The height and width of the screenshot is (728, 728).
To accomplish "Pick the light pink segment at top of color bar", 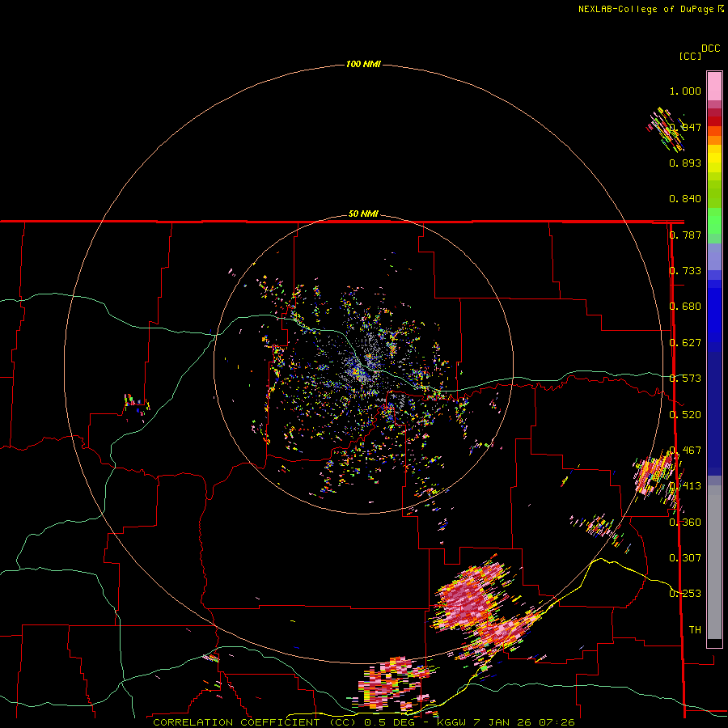I will click(x=714, y=86).
